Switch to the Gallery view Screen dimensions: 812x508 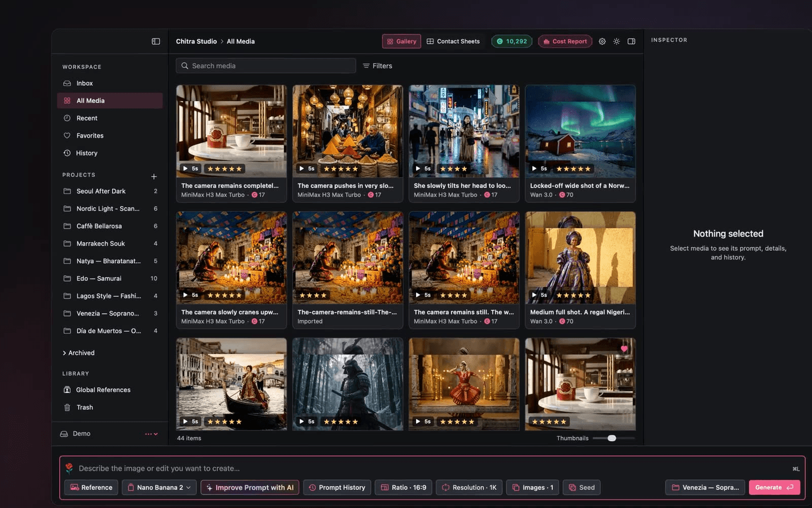(x=401, y=41)
